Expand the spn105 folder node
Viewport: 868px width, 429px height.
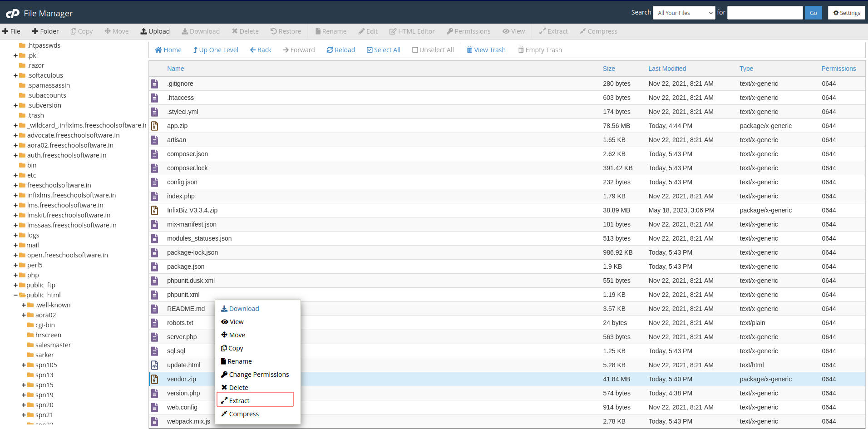(x=24, y=365)
